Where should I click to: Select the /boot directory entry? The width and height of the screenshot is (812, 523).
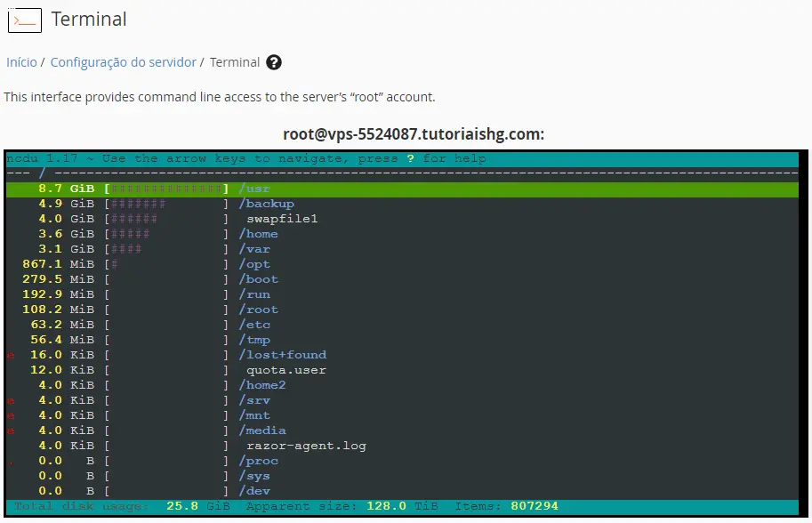258,279
